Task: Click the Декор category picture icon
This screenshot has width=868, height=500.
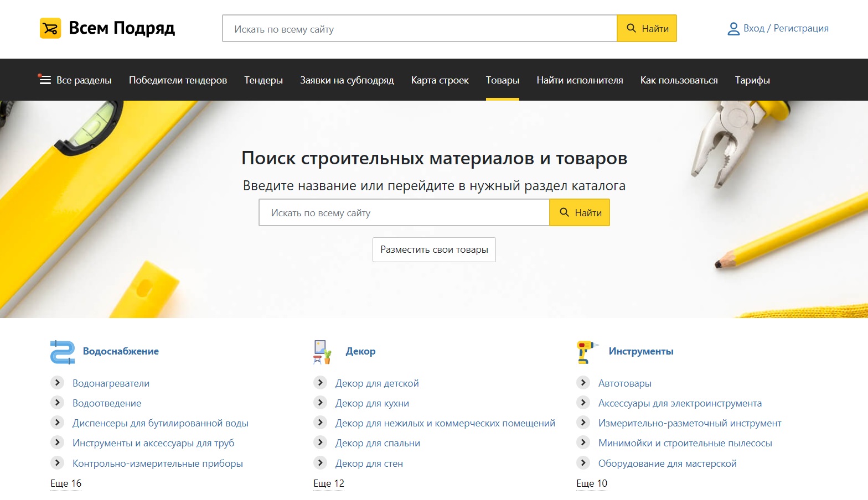Action: click(x=322, y=352)
